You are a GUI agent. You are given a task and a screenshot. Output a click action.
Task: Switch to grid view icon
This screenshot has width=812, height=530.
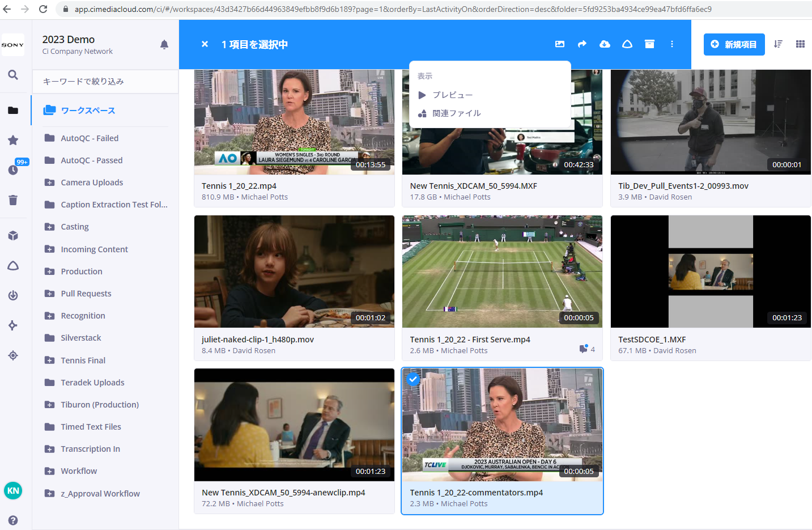tap(800, 44)
